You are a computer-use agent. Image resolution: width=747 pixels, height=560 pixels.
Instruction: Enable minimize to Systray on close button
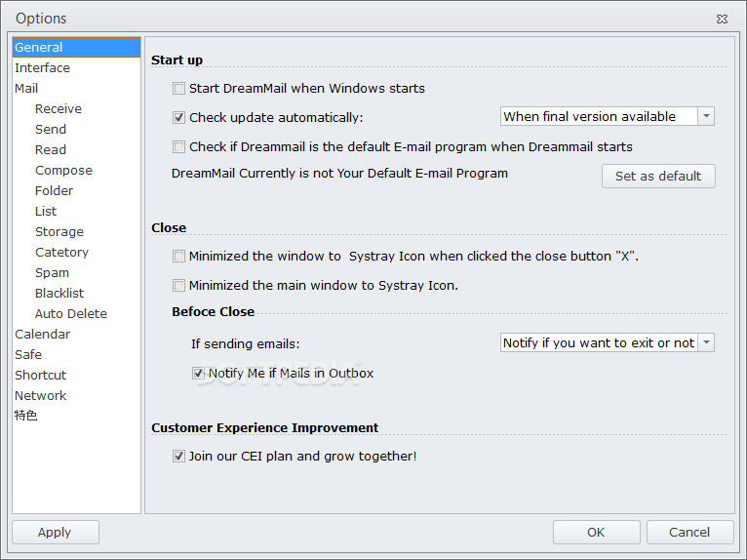pyautogui.click(x=178, y=257)
